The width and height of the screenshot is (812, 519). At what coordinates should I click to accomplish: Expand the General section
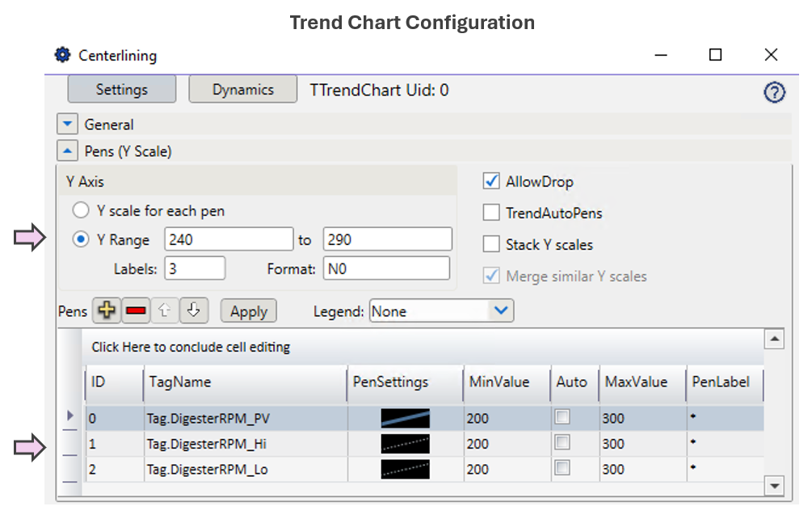tap(66, 125)
